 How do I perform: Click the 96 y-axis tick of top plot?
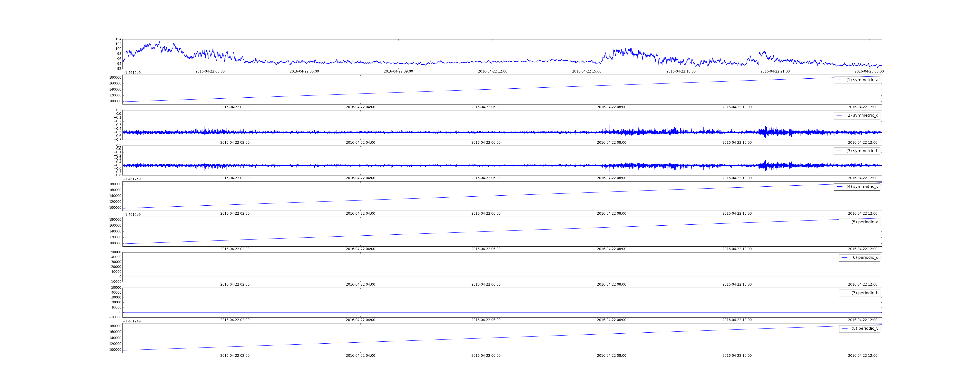coord(119,59)
